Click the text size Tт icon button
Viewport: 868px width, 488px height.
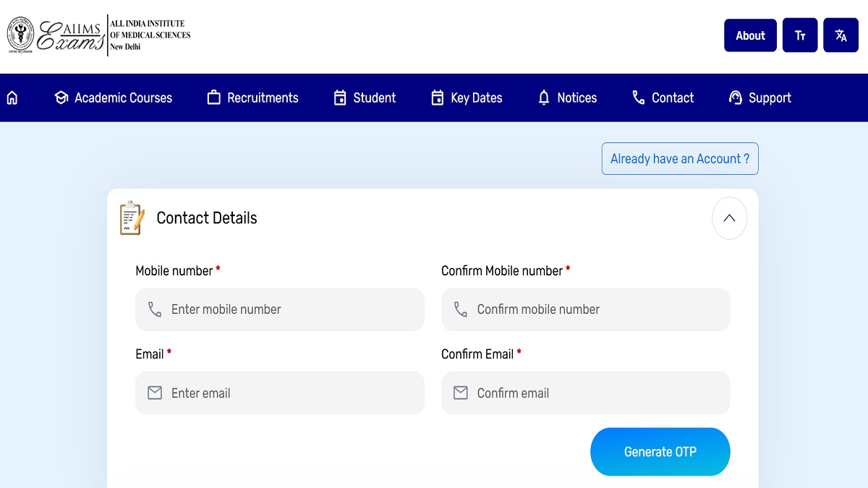click(x=800, y=35)
